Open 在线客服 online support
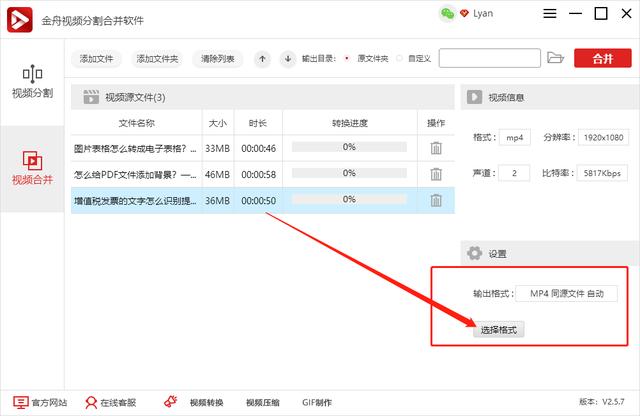 click(111, 403)
